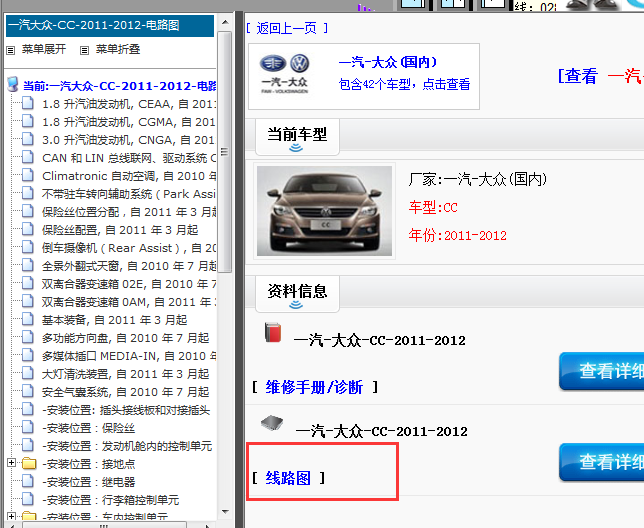
Task: Click document icon for 基本装备
Action: (x=28, y=319)
